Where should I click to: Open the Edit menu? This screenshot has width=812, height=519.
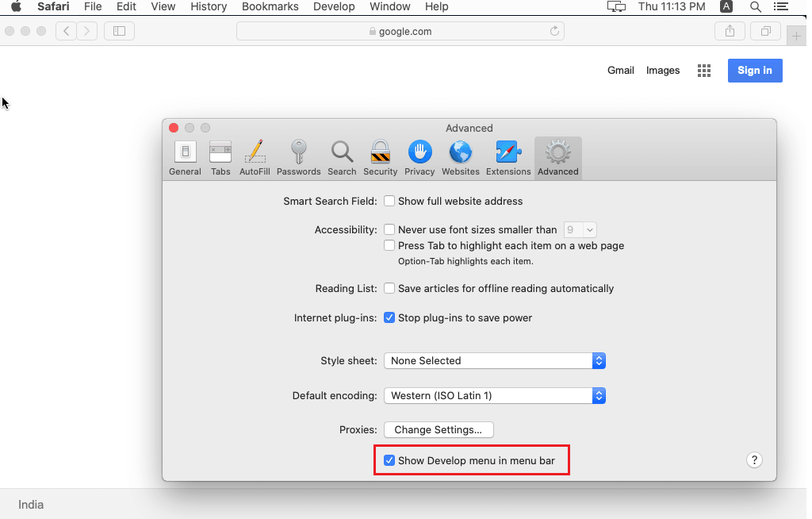[126, 6]
